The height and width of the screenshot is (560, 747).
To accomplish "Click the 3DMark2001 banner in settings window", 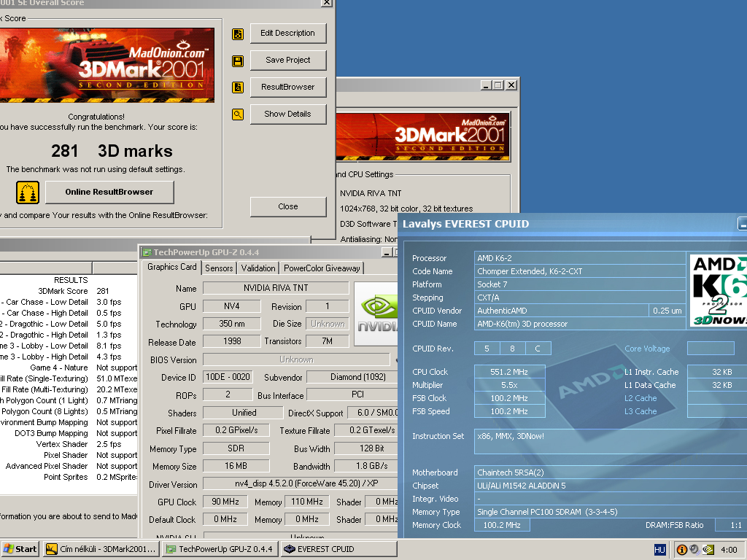I will pyautogui.click(x=423, y=136).
